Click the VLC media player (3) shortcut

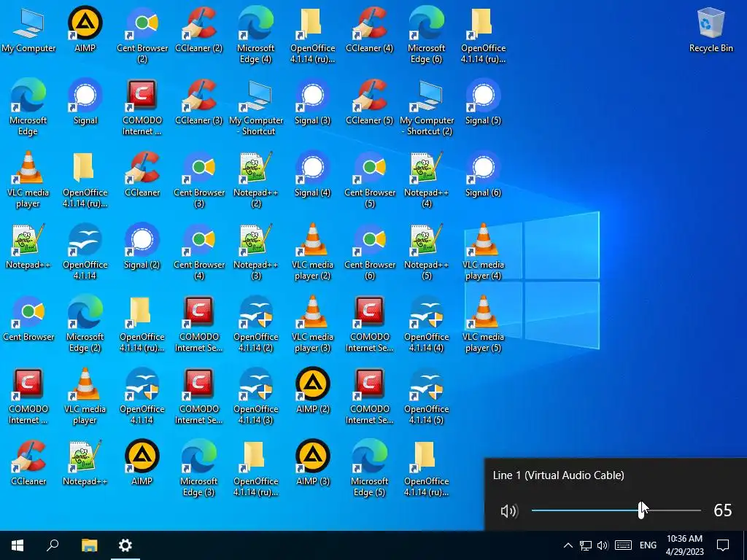[312, 324]
